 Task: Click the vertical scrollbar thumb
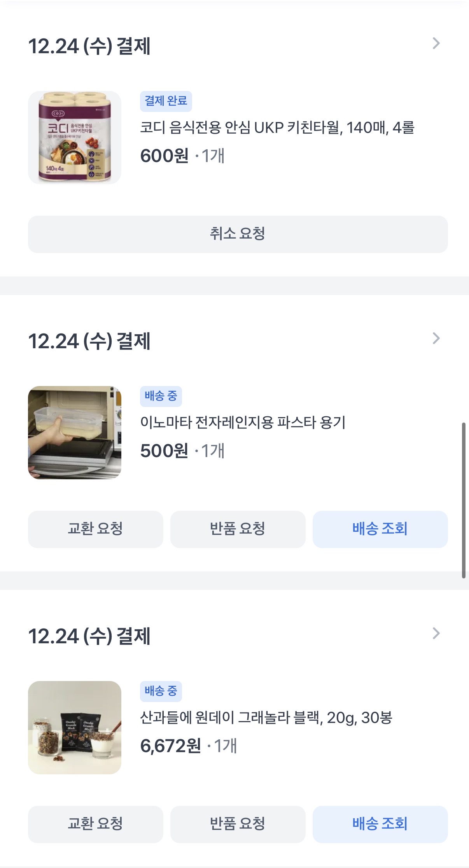click(463, 500)
